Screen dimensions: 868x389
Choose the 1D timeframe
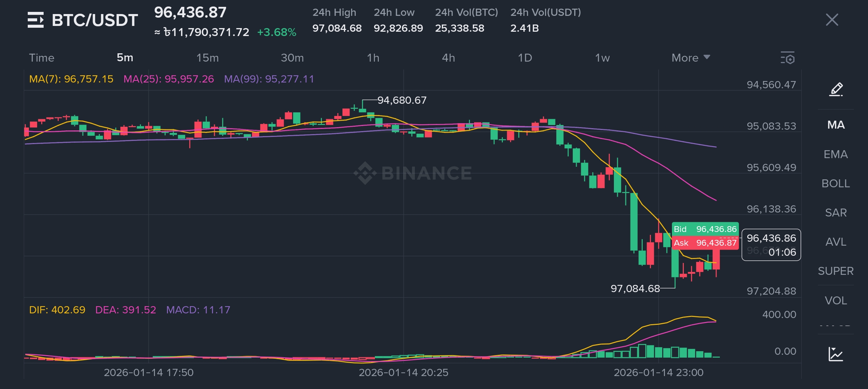525,58
